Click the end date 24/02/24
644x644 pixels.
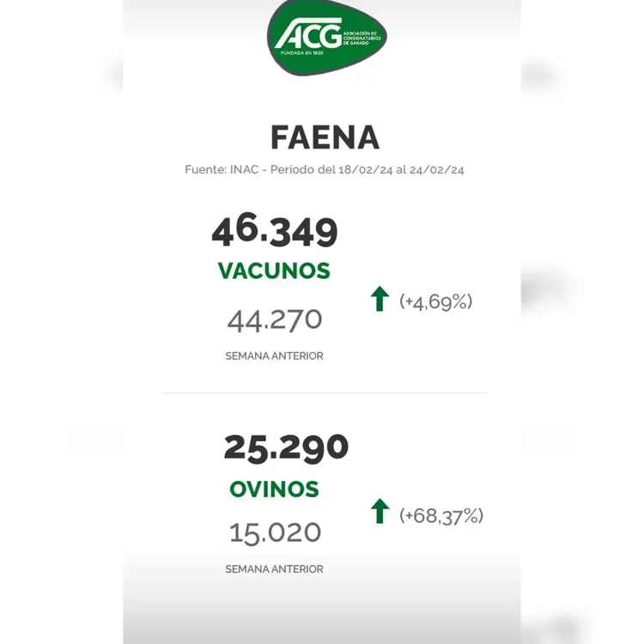[437, 170]
